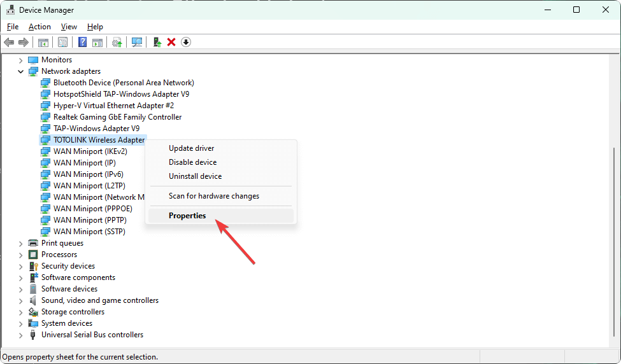Select WAN Miniport (IKEv2)

point(90,151)
